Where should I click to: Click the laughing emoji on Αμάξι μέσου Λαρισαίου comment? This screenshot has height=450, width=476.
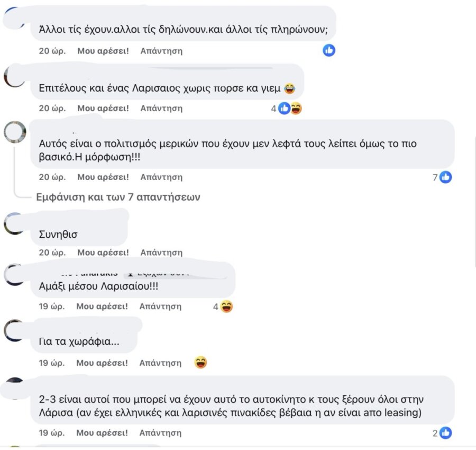pos(226,307)
